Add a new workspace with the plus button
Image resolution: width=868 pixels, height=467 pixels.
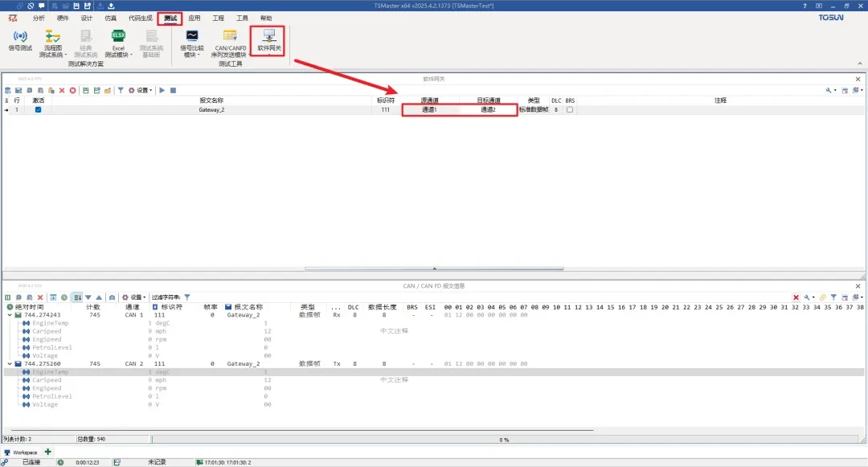47,453
